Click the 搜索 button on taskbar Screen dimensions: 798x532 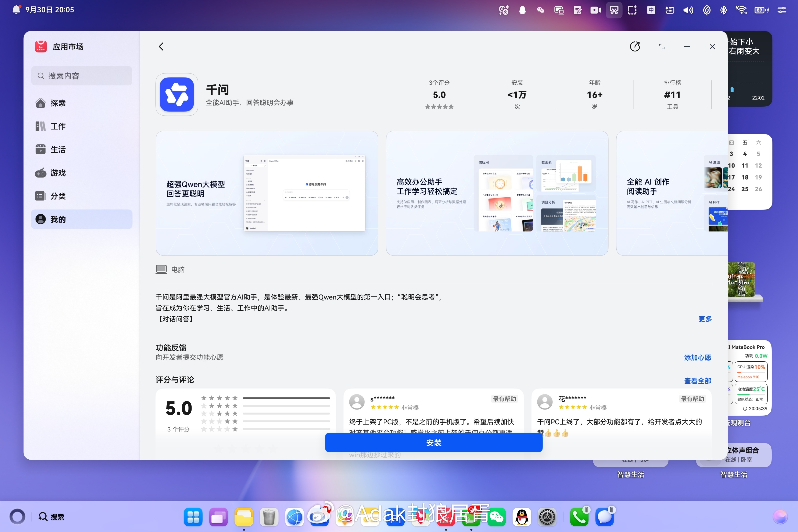51,517
